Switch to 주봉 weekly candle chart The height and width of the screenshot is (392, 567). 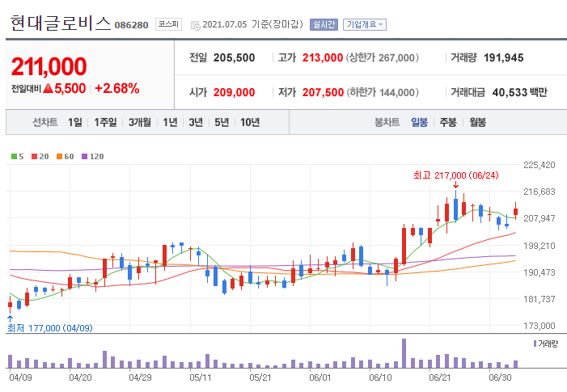448,123
